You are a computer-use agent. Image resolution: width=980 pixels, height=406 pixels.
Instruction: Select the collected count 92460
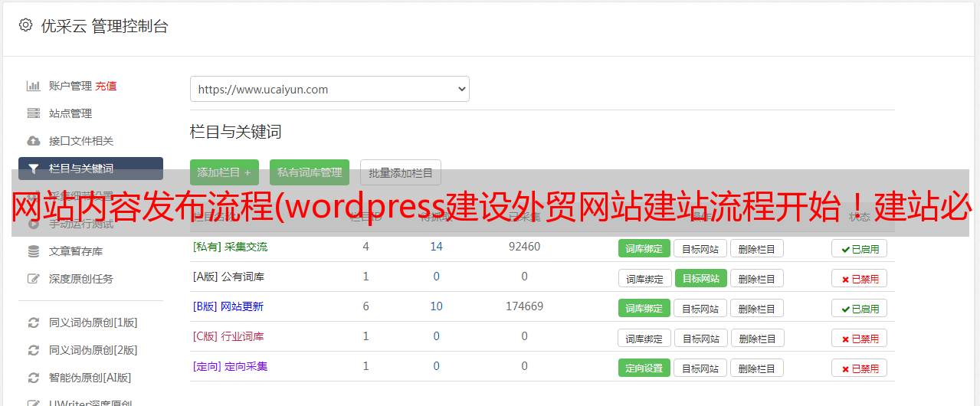(525, 247)
